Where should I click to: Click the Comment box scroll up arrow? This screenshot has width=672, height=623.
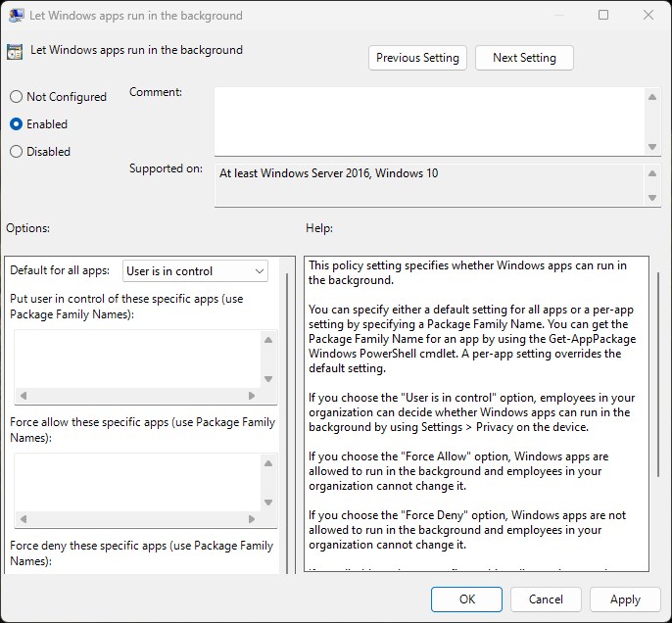[x=652, y=95]
